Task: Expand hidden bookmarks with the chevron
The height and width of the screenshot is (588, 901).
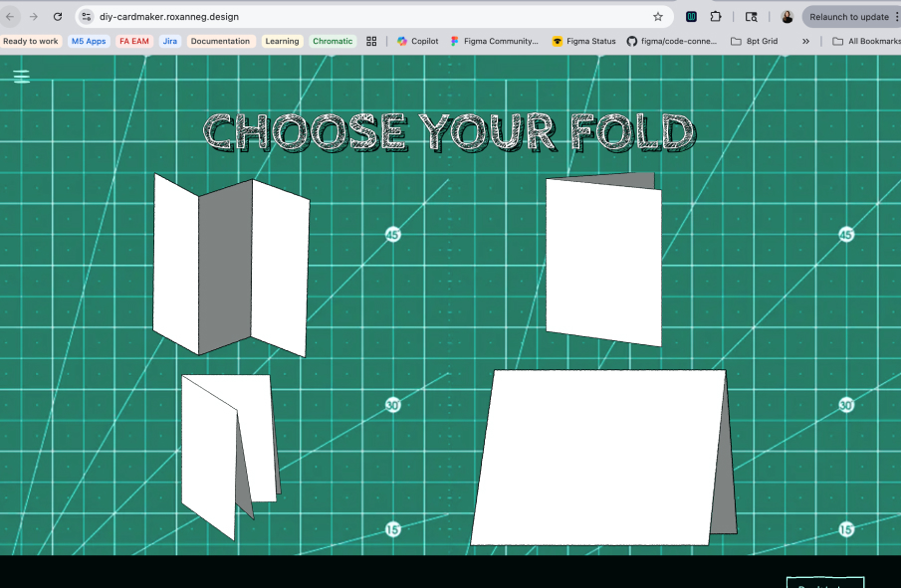Action: 805,41
